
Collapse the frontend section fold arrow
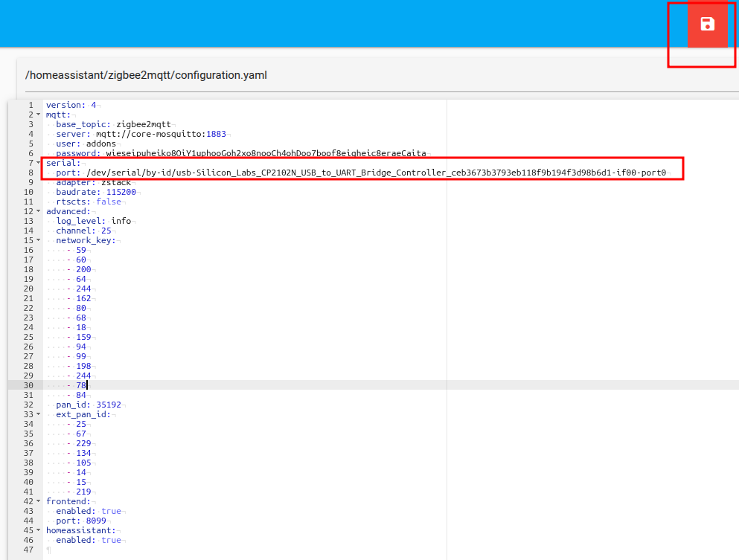pos(38,501)
